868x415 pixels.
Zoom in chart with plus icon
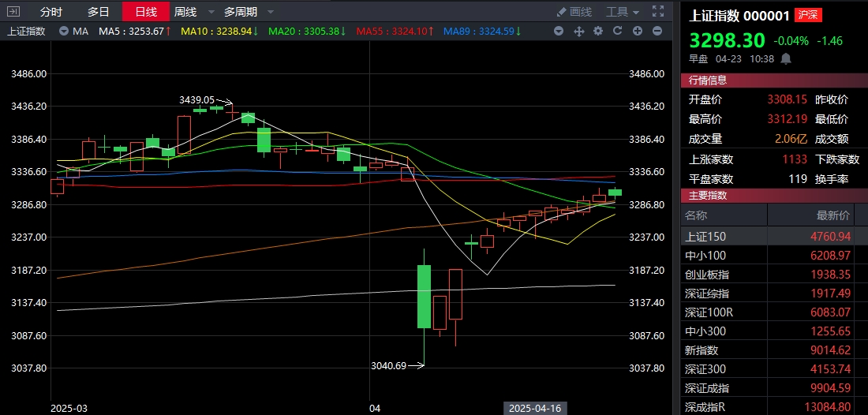[x=637, y=32]
